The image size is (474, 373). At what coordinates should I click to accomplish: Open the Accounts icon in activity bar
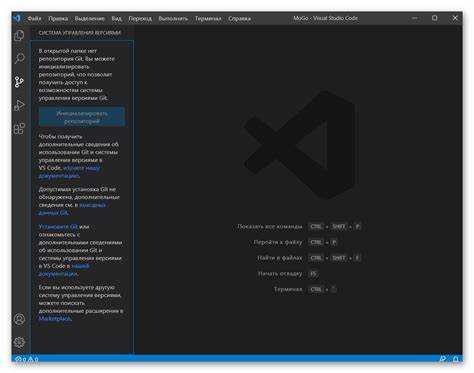20,319
